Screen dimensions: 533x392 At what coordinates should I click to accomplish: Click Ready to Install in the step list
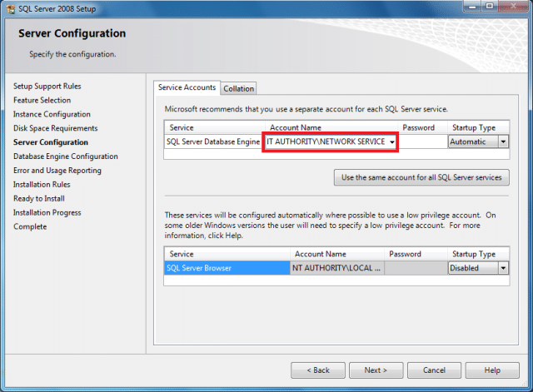(x=39, y=198)
